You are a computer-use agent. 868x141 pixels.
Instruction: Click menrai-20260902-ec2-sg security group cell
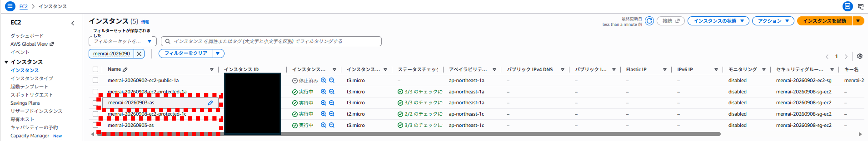(804, 80)
